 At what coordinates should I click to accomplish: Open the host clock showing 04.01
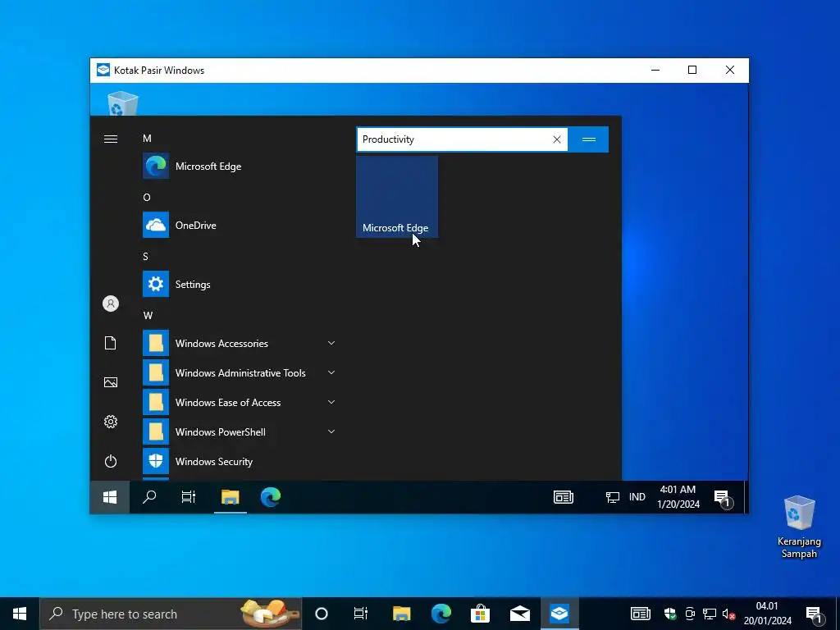pos(767,614)
